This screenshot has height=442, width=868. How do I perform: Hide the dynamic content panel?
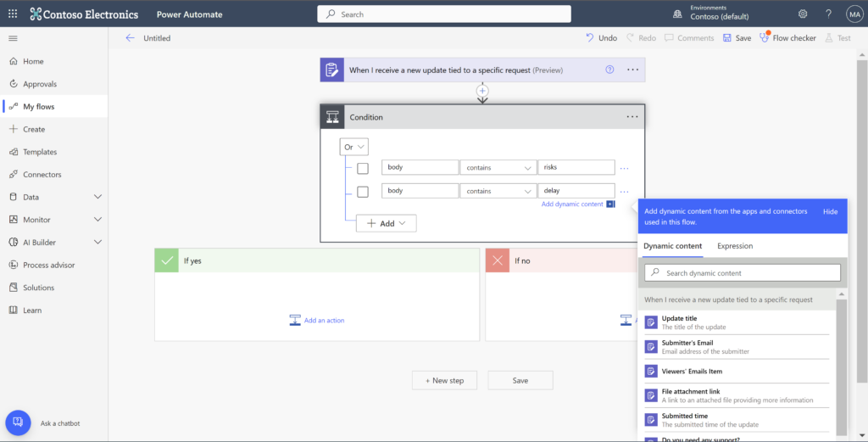pos(830,211)
